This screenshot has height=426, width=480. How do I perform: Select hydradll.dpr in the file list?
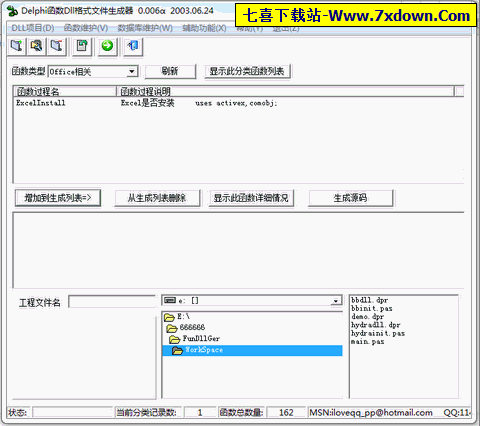(375, 325)
